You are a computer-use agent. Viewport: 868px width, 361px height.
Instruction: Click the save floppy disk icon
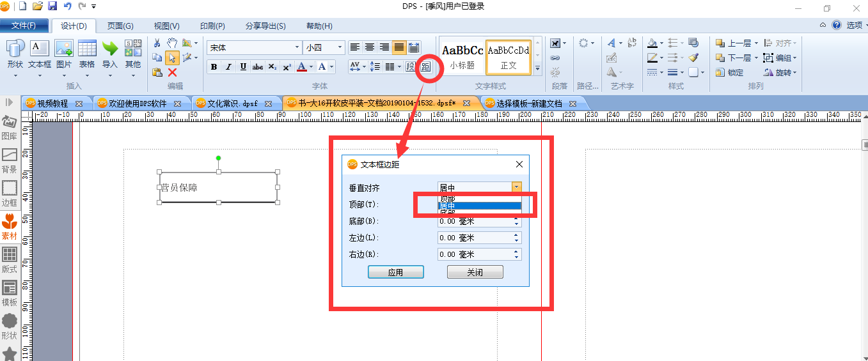[x=52, y=6]
